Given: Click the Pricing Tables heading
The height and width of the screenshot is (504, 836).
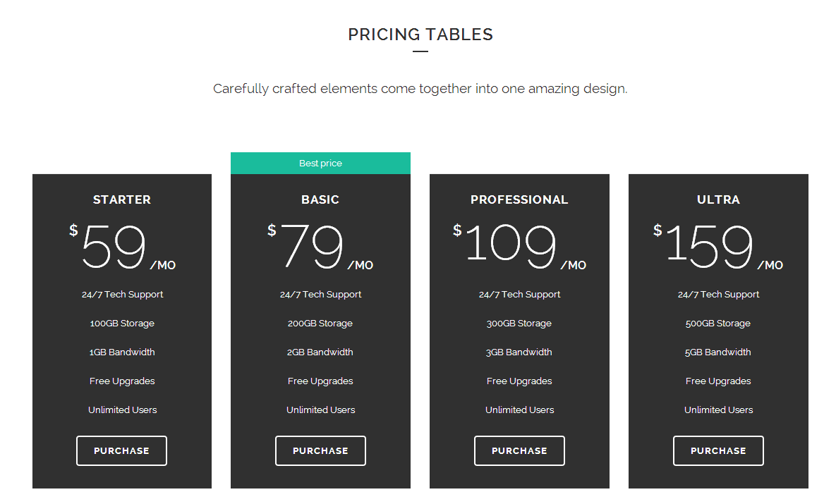Looking at the screenshot, I should point(420,35).
